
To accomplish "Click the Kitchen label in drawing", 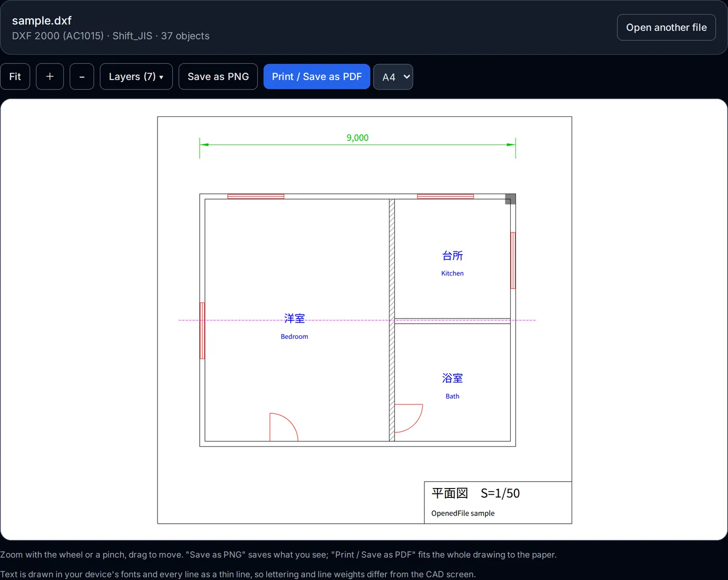I will click(452, 273).
